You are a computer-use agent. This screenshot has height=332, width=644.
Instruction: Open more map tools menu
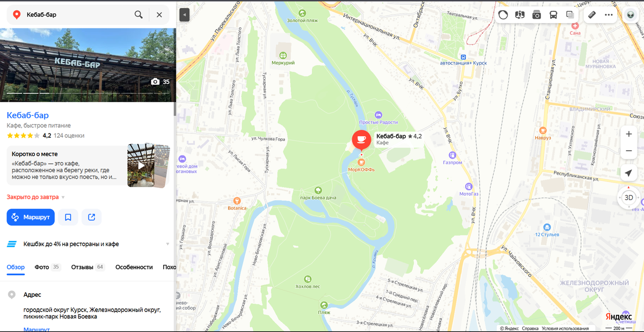click(609, 15)
